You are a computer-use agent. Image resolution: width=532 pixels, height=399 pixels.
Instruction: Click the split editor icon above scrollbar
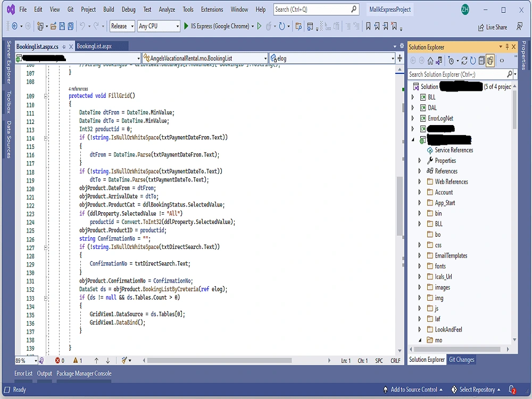coord(400,59)
